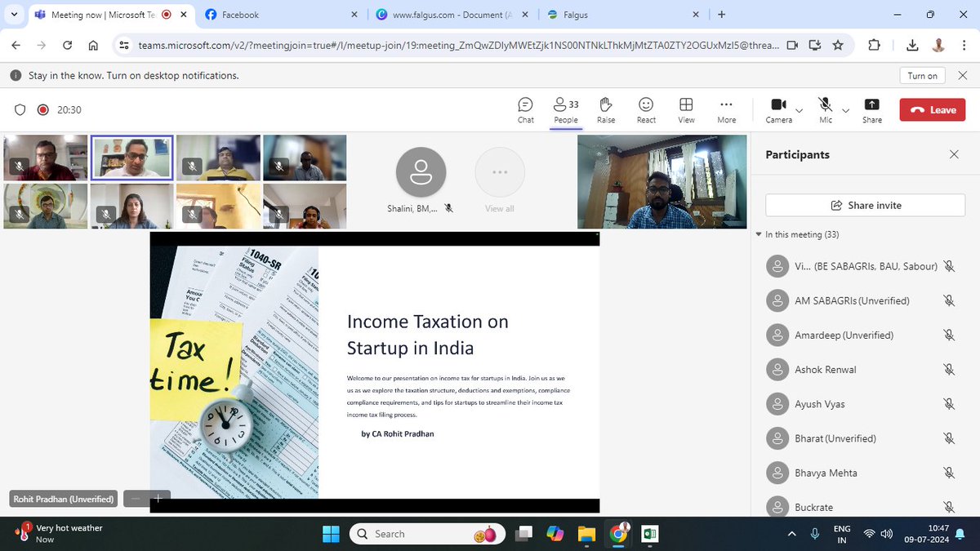Open Chrome three-dot menu
The height and width of the screenshot is (551, 980).
964,46
